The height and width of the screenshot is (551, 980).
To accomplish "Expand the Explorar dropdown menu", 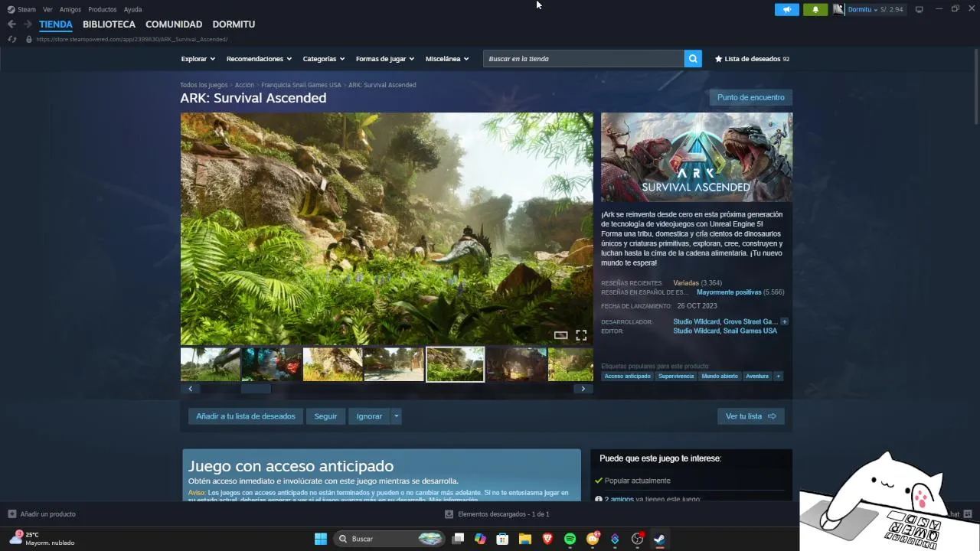I will pyautogui.click(x=198, y=59).
